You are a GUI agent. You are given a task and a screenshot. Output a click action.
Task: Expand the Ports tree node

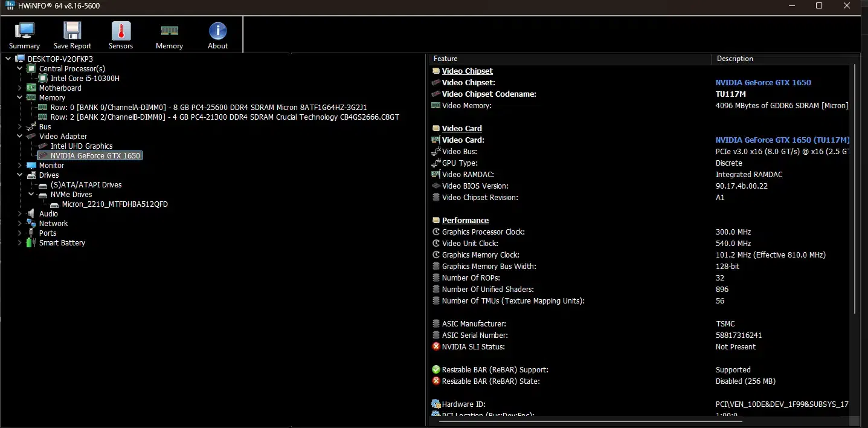point(19,233)
